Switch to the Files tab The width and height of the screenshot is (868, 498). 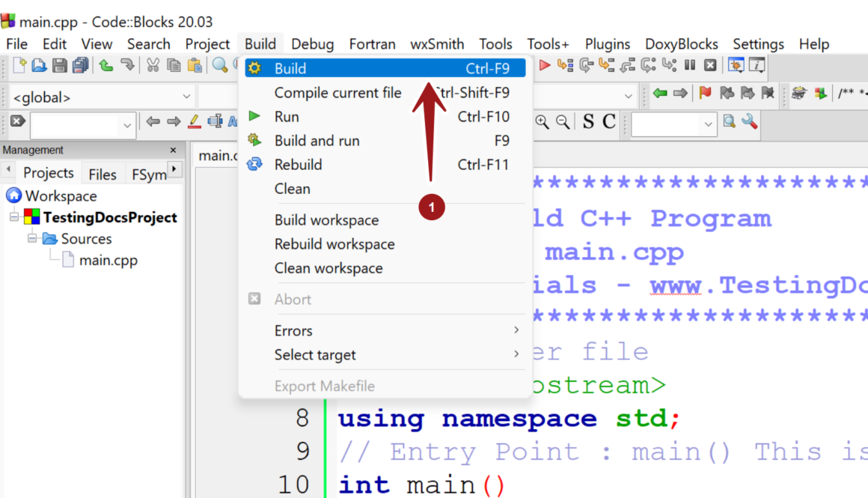[103, 174]
